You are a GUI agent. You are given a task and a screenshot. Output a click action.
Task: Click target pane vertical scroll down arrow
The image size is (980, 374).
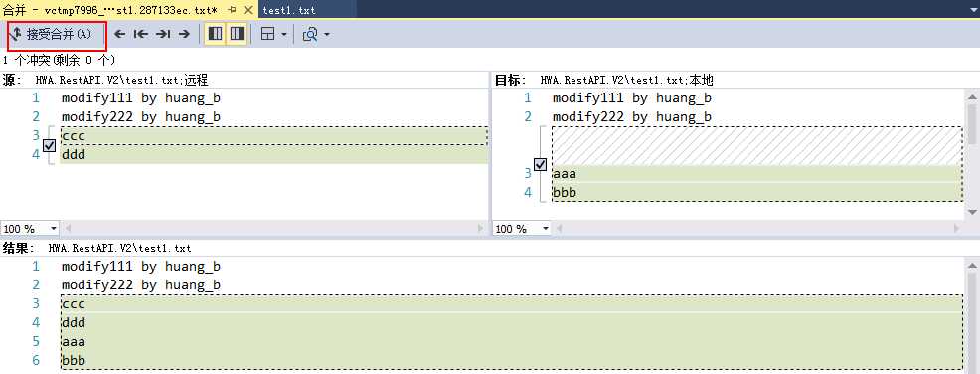[x=973, y=213]
